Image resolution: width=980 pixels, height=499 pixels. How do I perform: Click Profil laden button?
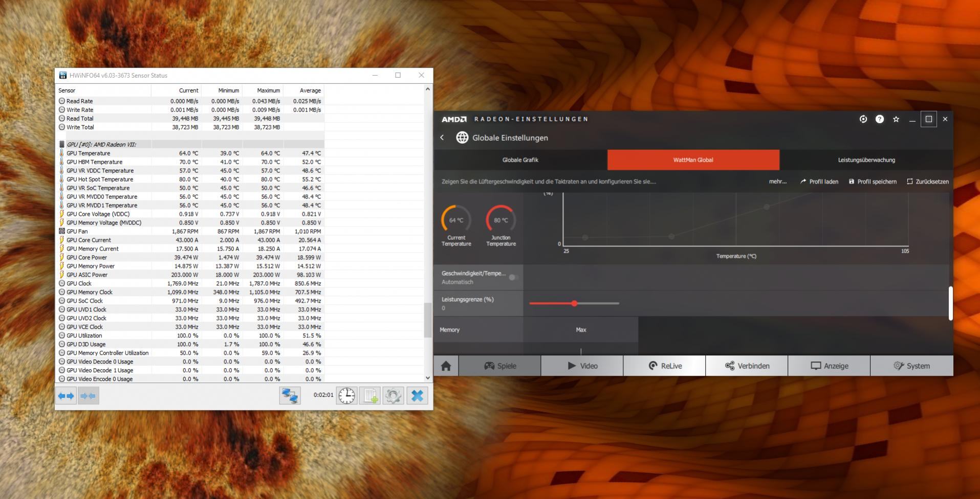click(819, 182)
